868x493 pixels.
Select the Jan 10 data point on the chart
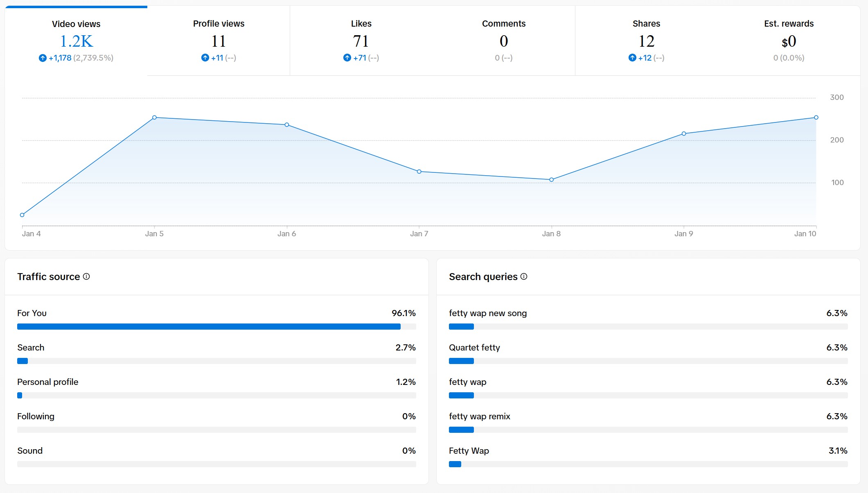pos(816,117)
